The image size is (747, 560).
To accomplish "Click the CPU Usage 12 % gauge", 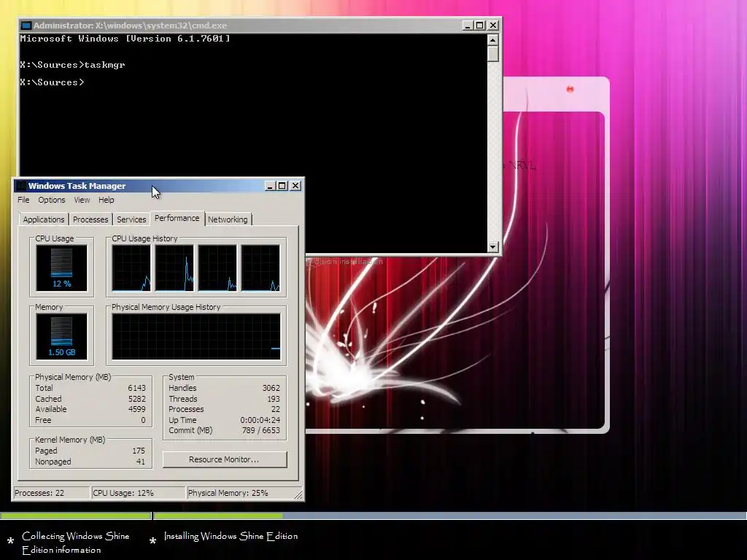I will (x=61, y=268).
